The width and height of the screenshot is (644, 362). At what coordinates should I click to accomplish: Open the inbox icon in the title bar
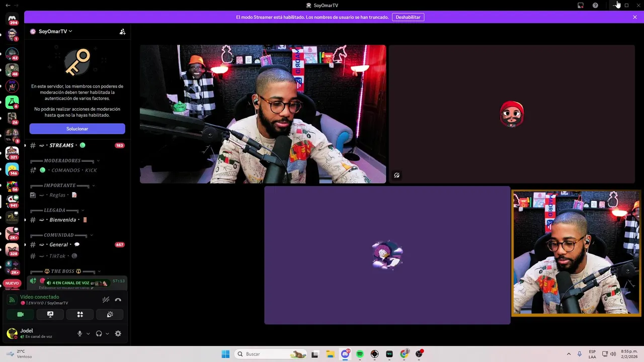[x=581, y=5]
